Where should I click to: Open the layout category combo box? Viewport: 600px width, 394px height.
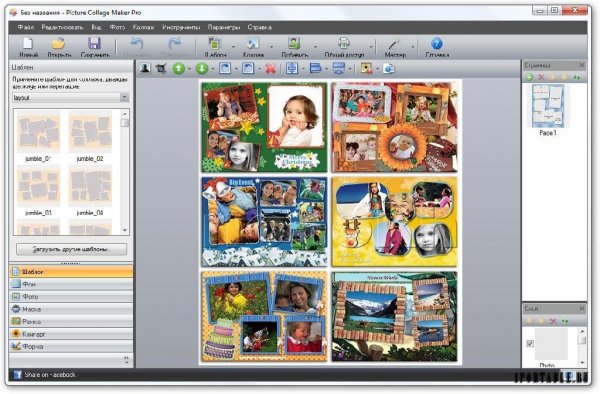point(70,98)
